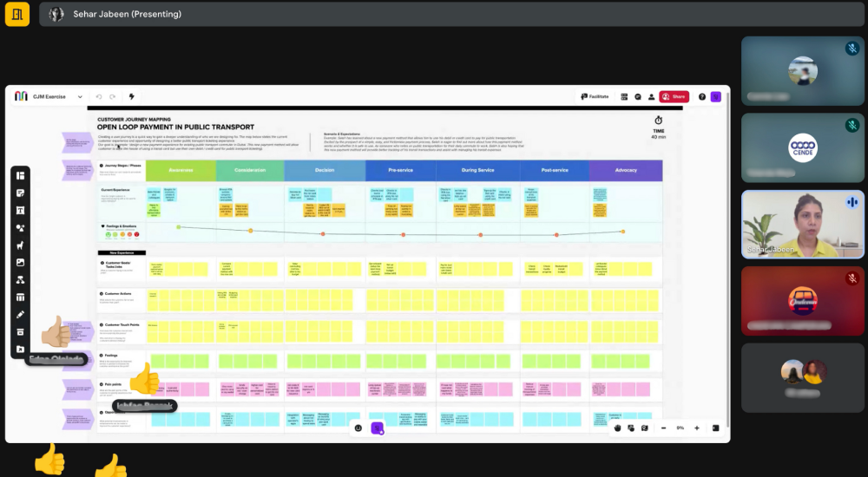Click the red Share button

click(674, 96)
